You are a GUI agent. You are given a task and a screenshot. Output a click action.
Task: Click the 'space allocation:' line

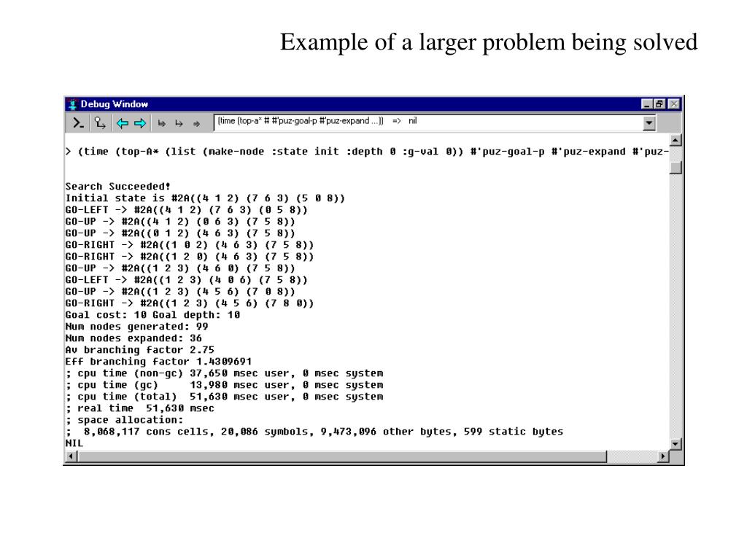click(124, 419)
